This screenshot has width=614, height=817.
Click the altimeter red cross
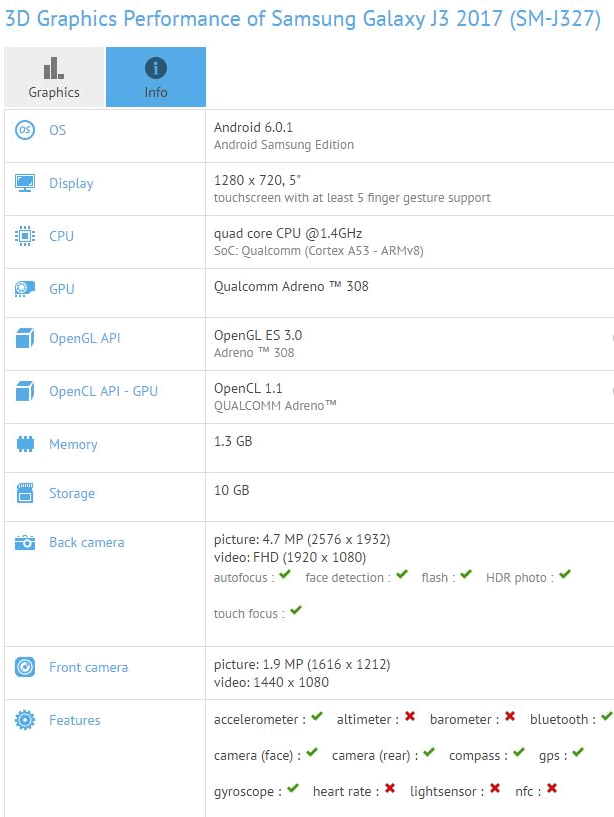(x=410, y=716)
